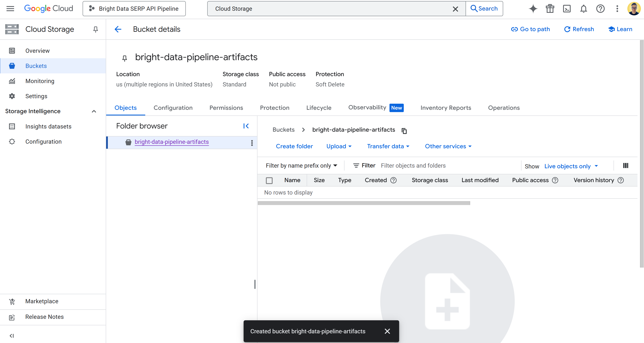644x343 pixels.
Task: Dismiss the created bucket notification
Action: point(387,331)
